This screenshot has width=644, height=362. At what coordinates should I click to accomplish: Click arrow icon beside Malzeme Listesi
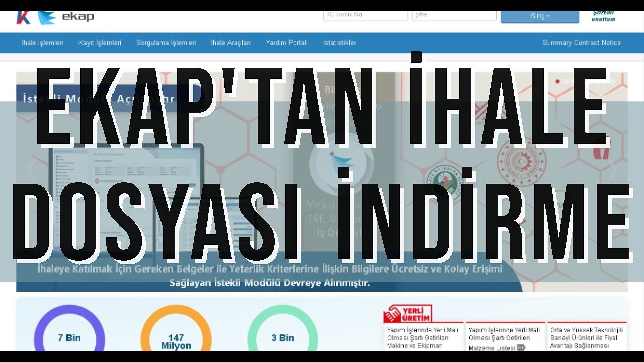click(x=521, y=347)
